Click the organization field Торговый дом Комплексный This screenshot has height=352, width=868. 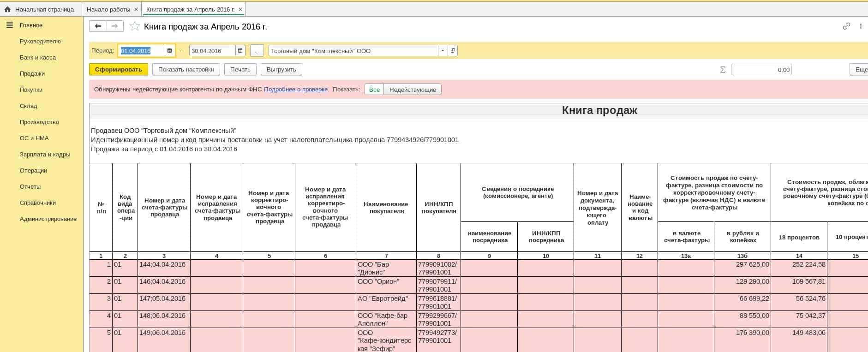tap(353, 51)
